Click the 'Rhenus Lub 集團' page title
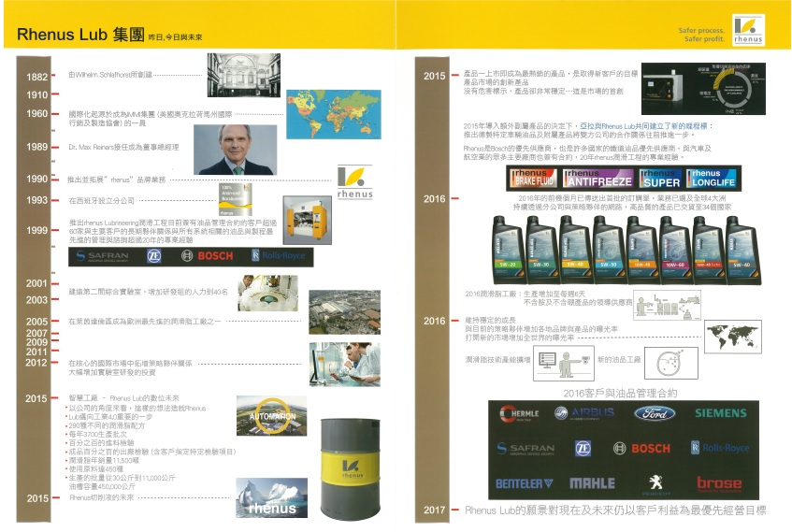 coord(80,35)
